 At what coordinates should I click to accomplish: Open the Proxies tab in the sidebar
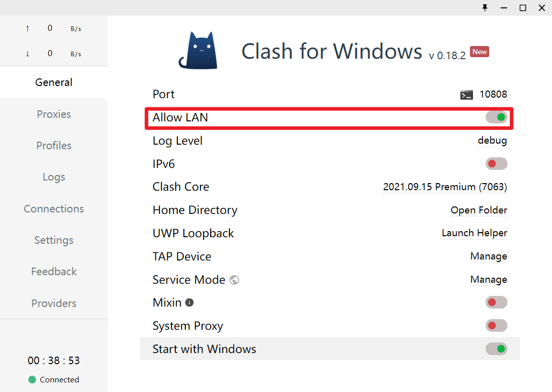click(x=54, y=114)
